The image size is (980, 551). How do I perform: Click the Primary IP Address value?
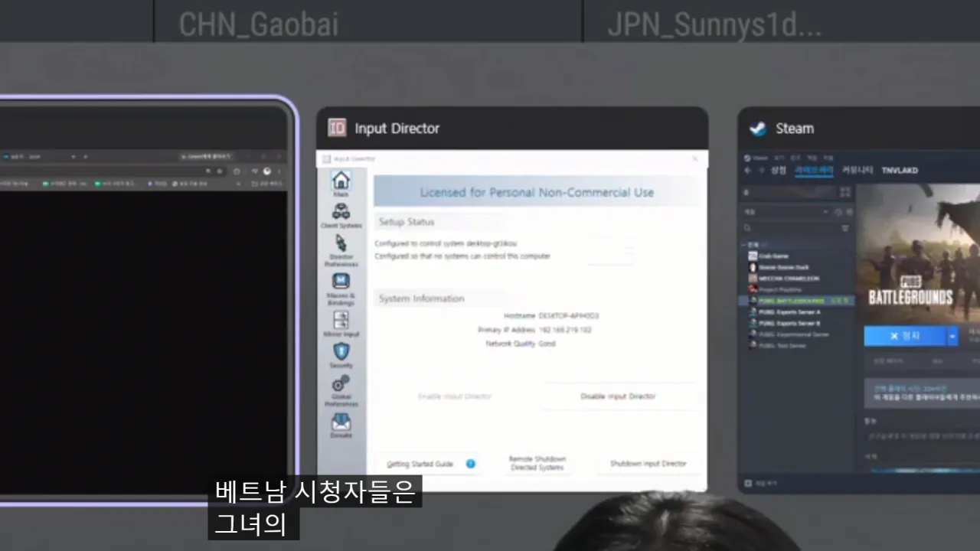[x=565, y=330]
